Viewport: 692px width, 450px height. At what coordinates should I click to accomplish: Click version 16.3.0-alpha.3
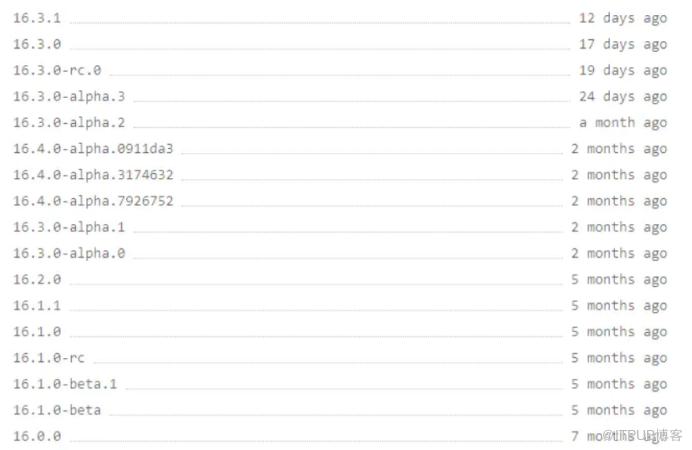coord(69,96)
